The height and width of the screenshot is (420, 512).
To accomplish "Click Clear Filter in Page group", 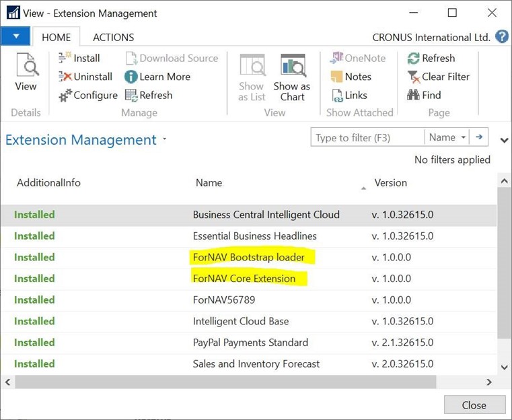I will 439,77.
